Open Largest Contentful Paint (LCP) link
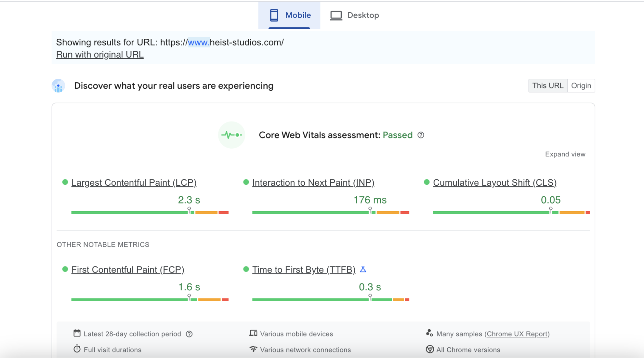The image size is (644, 358). tap(134, 183)
